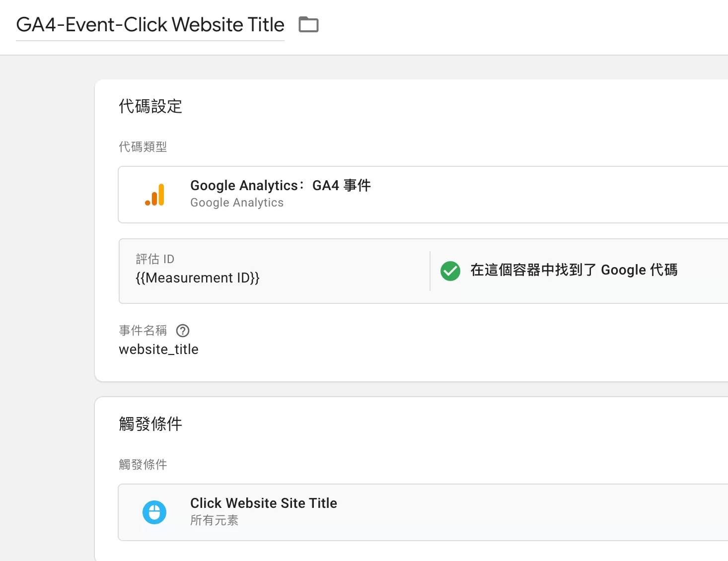Click the 代碼類型 label
The image size is (728, 561).
pos(143,147)
